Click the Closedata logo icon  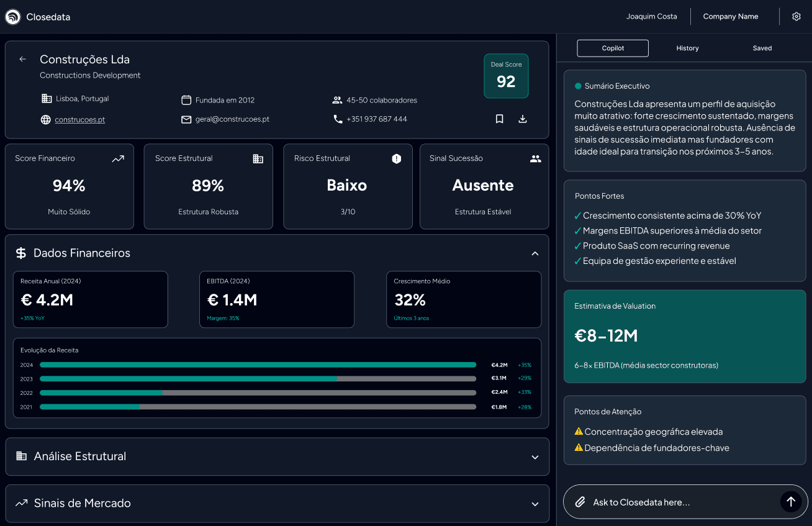[12, 17]
